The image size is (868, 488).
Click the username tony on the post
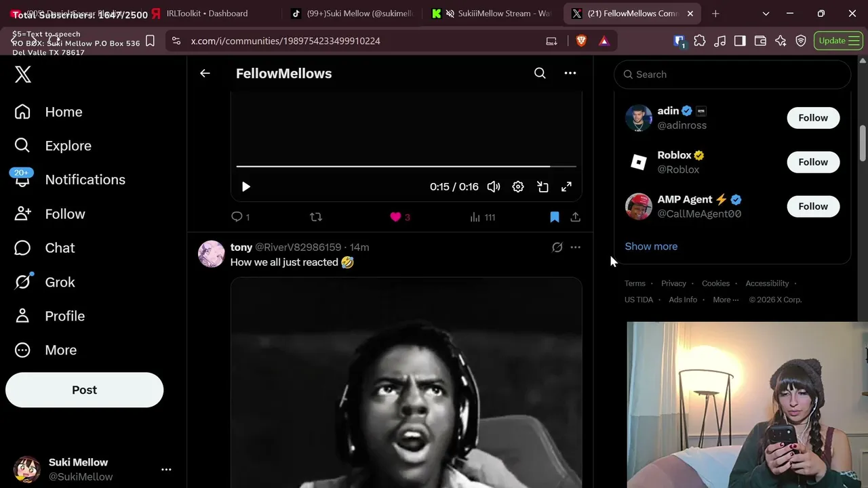241,247
